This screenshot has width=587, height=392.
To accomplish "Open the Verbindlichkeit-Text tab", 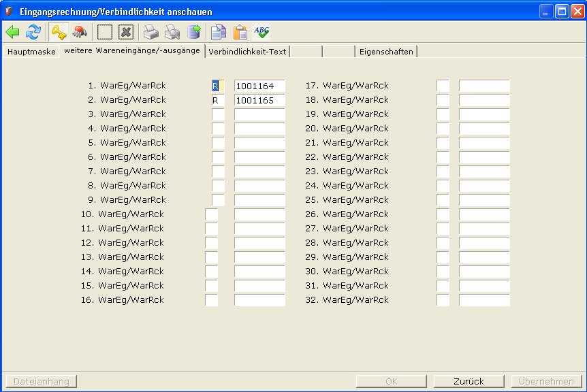I will pos(247,52).
